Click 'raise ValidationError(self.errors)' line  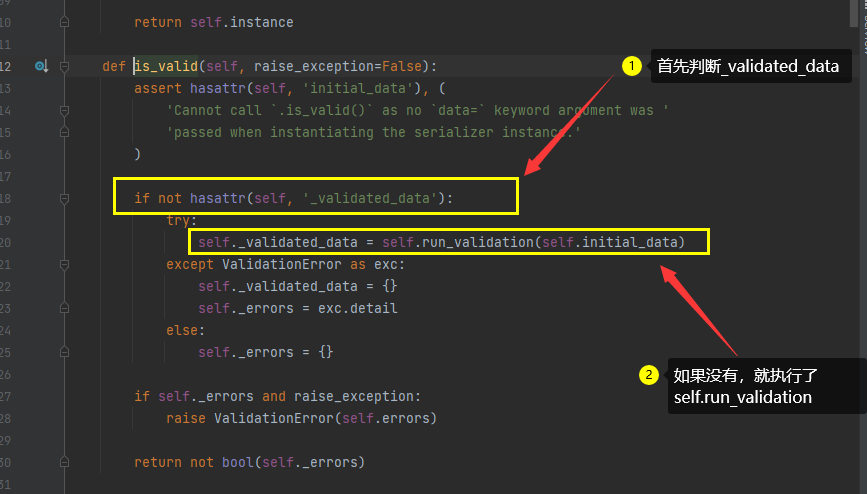point(301,418)
